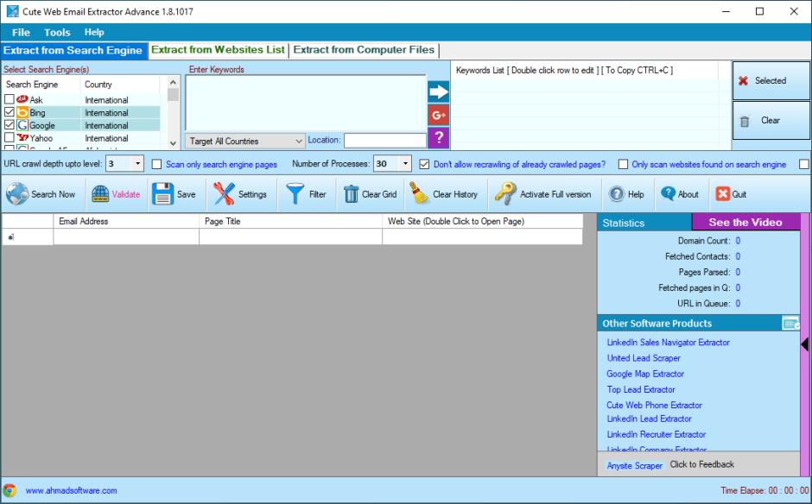Click the Ask search engine logo
Viewport: 812px width, 504px height.
[22, 99]
